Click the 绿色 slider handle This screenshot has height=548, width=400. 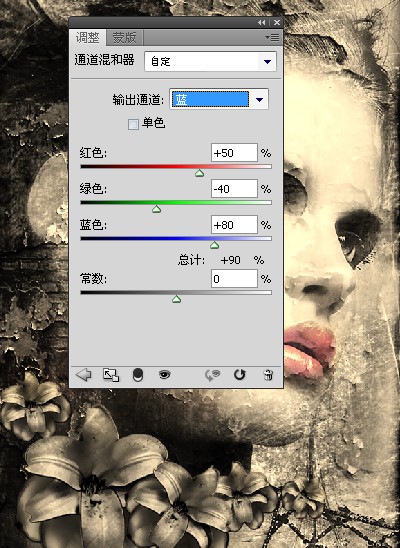[157, 209]
